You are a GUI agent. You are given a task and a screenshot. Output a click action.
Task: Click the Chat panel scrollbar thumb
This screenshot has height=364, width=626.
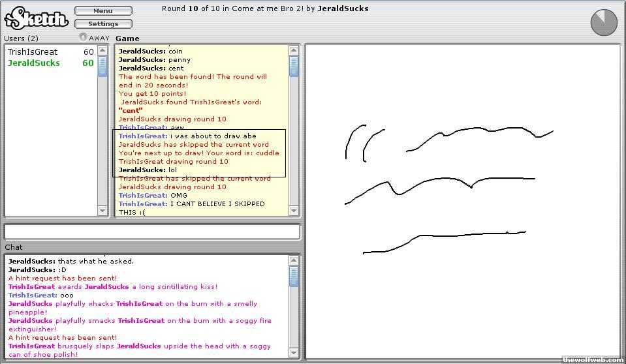pos(294,277)
